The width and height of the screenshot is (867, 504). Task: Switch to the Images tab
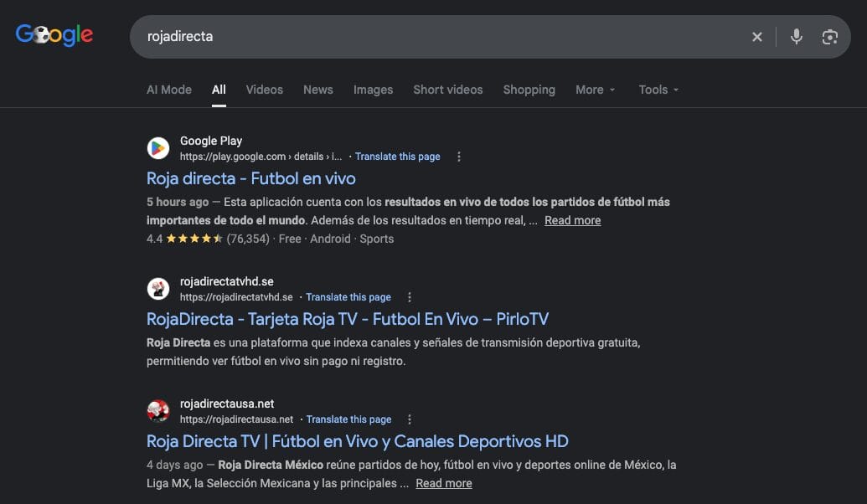[x=374, y=90]
